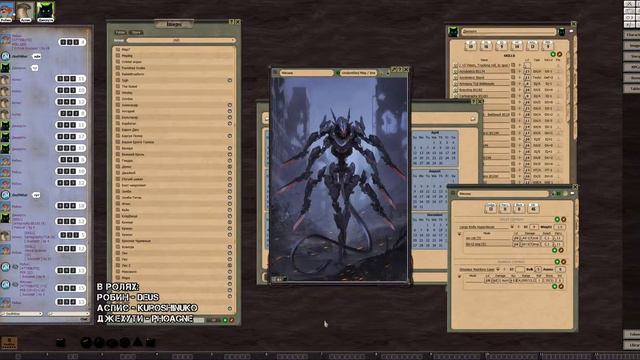640x360 pixels.
Task: Expand the Large Knife weapon modes
Action: click(460, 234)
